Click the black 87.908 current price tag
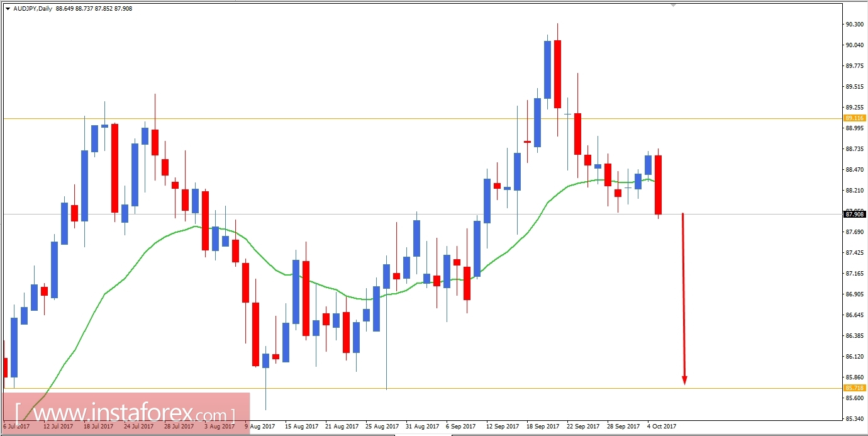The height and width of the screenshot is (436, 868). click(855, 214)
